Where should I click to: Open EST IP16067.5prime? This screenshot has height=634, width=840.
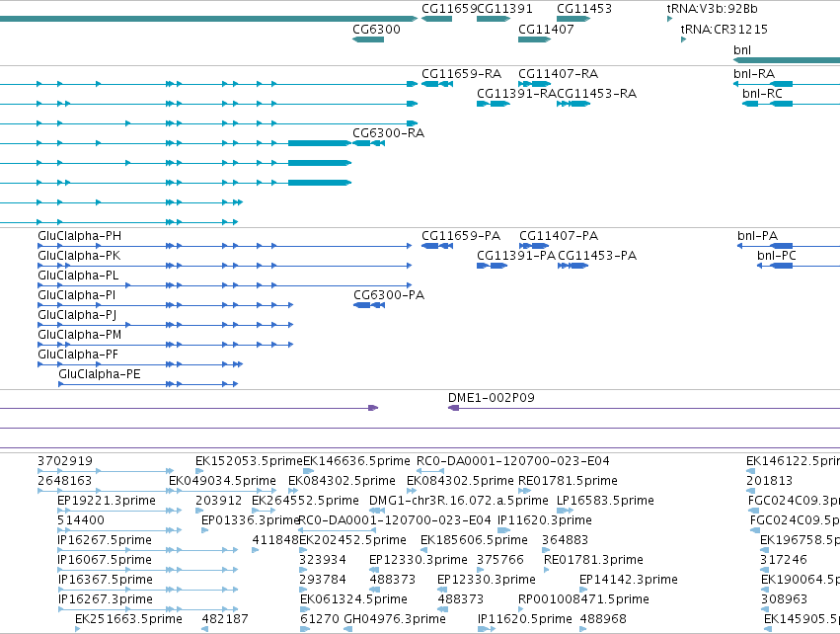coord(105,560)
